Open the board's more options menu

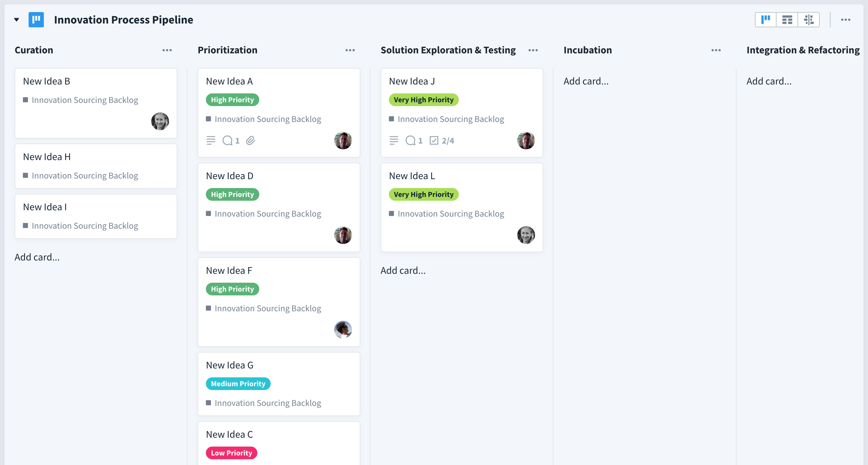(x=845, y=20)
